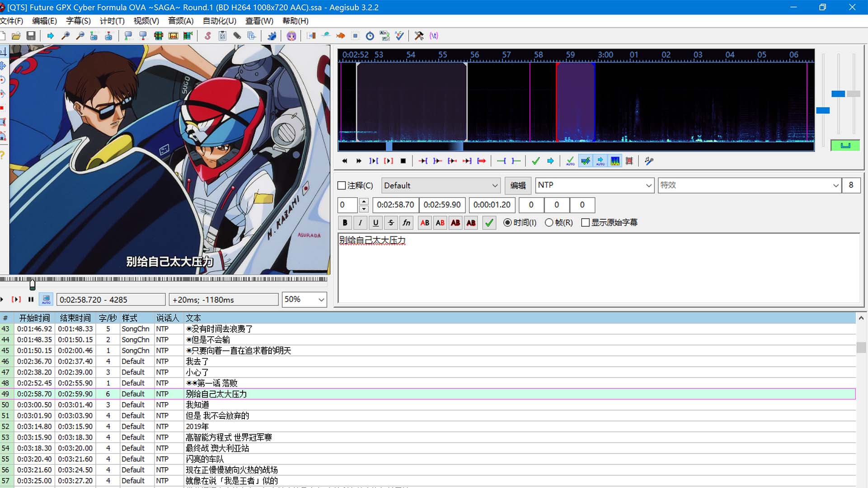Set primary color with first AB button
This screenshot has height=488, width=868.
click(425, 223)
